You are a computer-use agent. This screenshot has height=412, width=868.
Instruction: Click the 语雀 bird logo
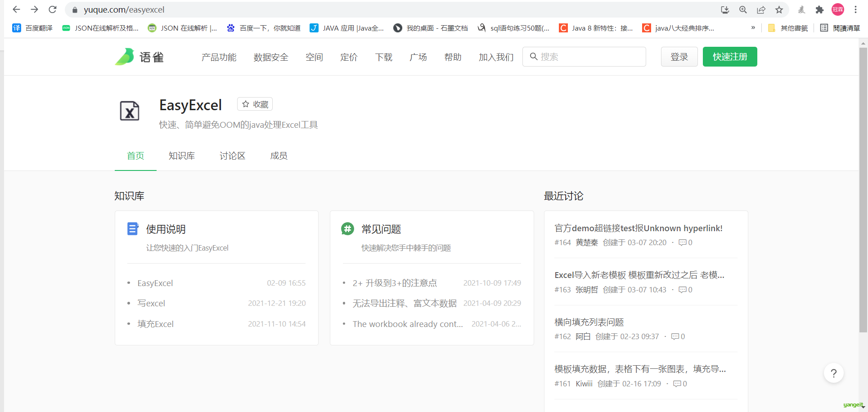tap(139, 57)
